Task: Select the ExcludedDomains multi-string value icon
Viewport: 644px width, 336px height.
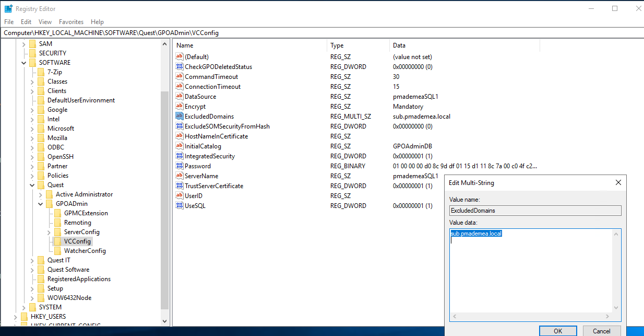Action: (x=180, y=117)
